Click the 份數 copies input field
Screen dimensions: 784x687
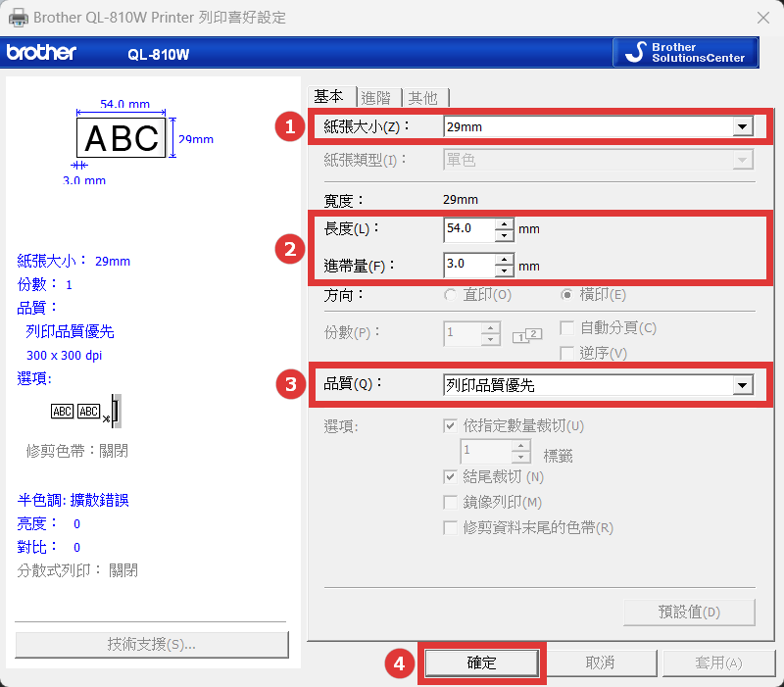pos(463,333)
